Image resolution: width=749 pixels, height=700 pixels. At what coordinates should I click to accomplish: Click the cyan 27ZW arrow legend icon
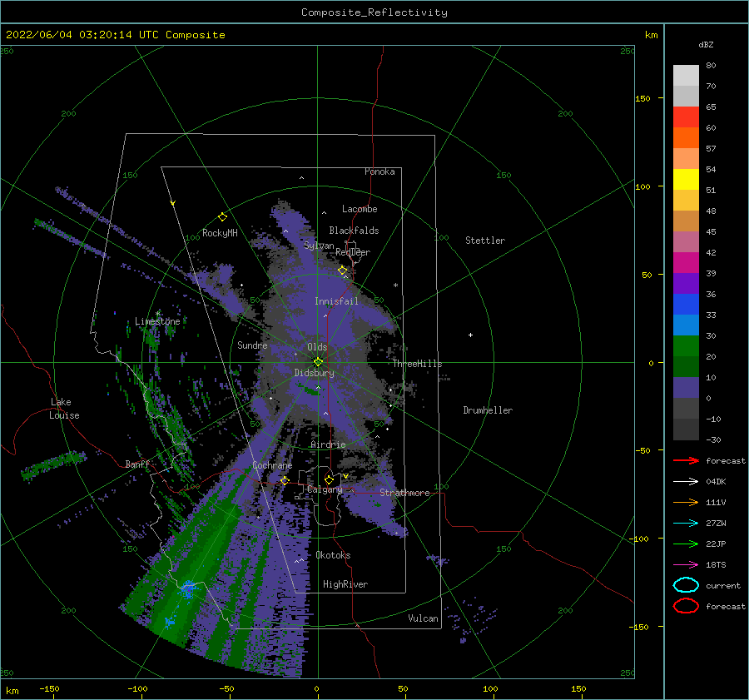coord(686,524)
